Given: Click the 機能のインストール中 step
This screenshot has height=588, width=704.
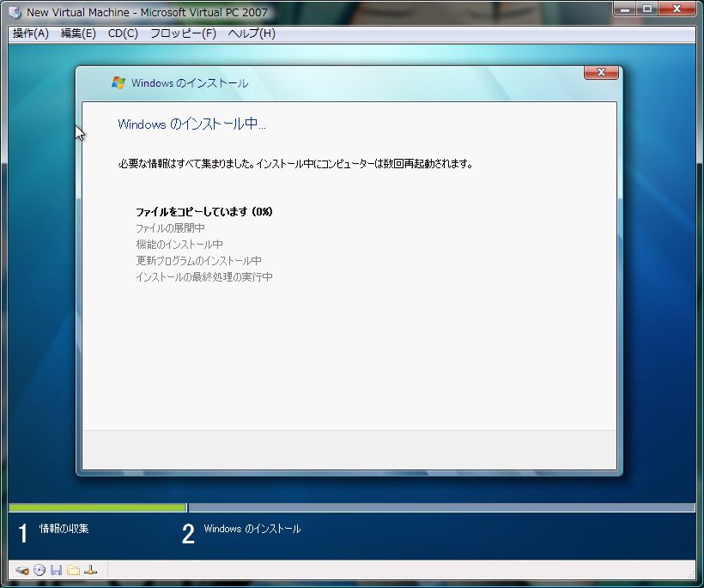Looking at the screenshot, I should [x=179, y=244].
